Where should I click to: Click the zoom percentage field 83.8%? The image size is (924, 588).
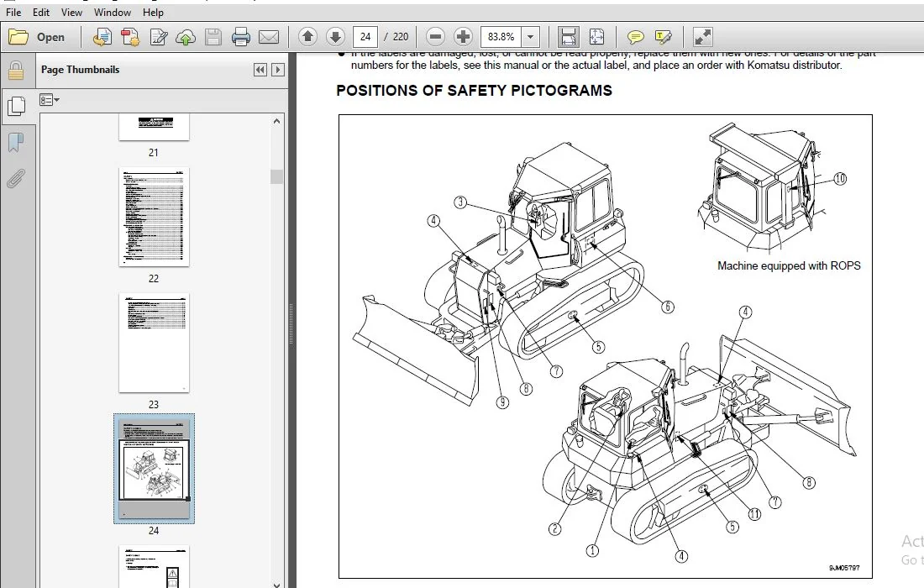click(501, 37)
